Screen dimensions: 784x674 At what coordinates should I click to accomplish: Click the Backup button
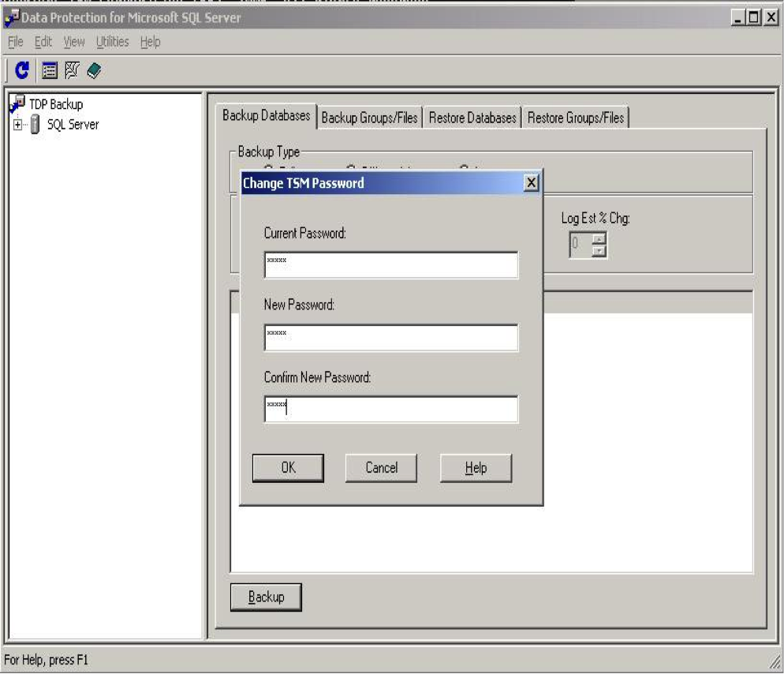266,597
